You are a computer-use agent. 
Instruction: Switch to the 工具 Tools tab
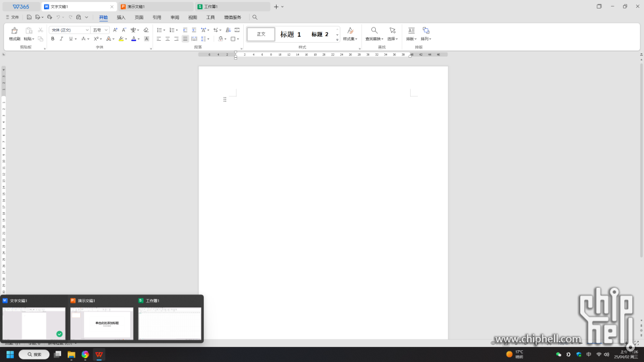click(210, 17)
